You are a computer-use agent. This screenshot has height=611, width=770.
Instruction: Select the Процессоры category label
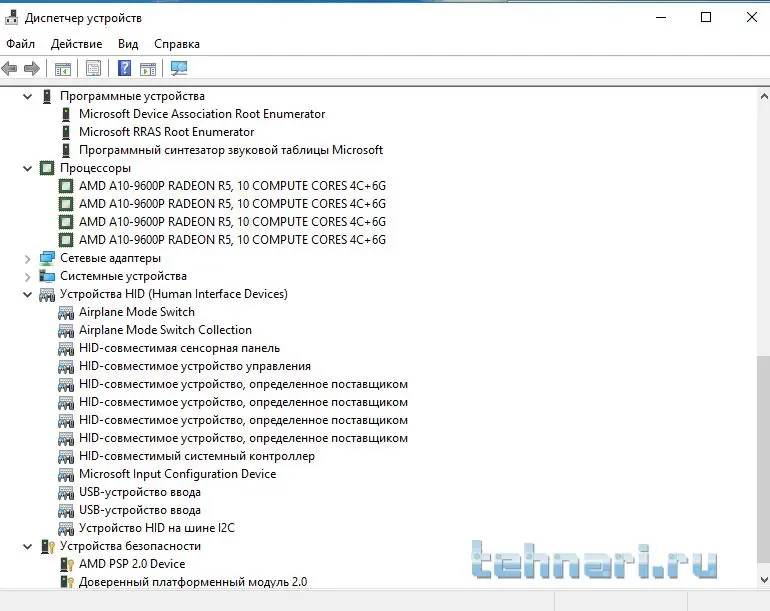[95, 168]
